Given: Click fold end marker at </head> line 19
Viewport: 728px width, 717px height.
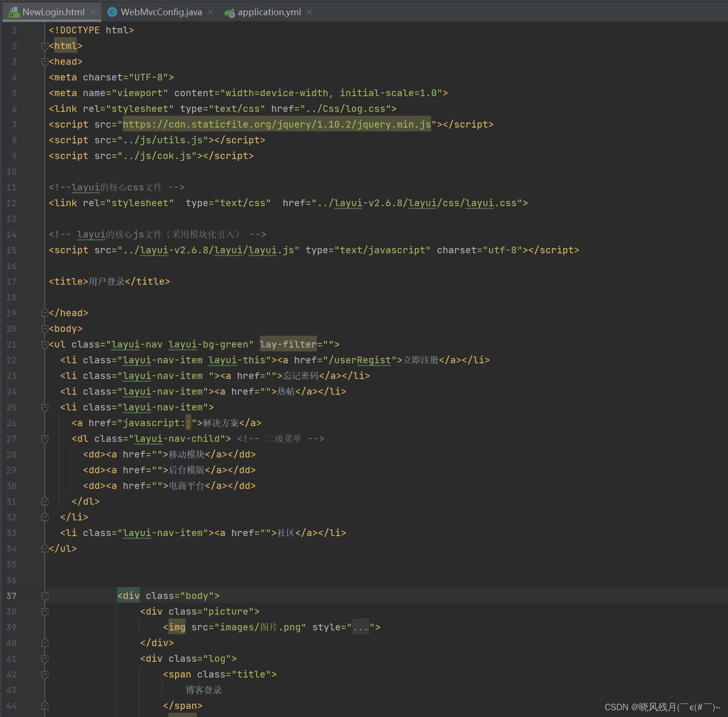Looking at the screenshot, I should (45, 313).
